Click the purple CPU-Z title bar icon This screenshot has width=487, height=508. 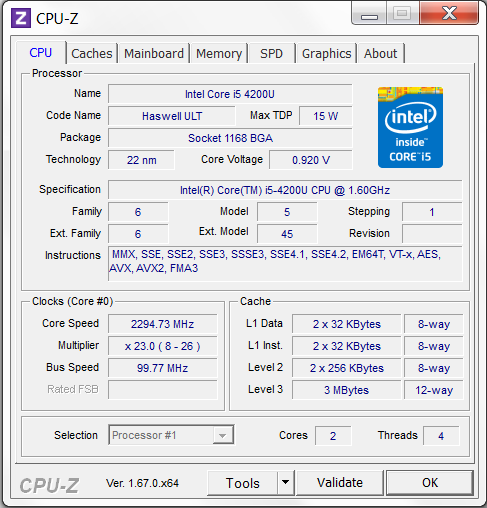click(21, 18)
